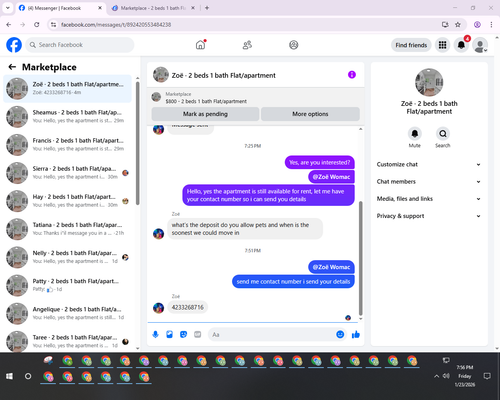
Task: Click the message 'Yes, are you interested?'
Action: (x=320, y=162)
